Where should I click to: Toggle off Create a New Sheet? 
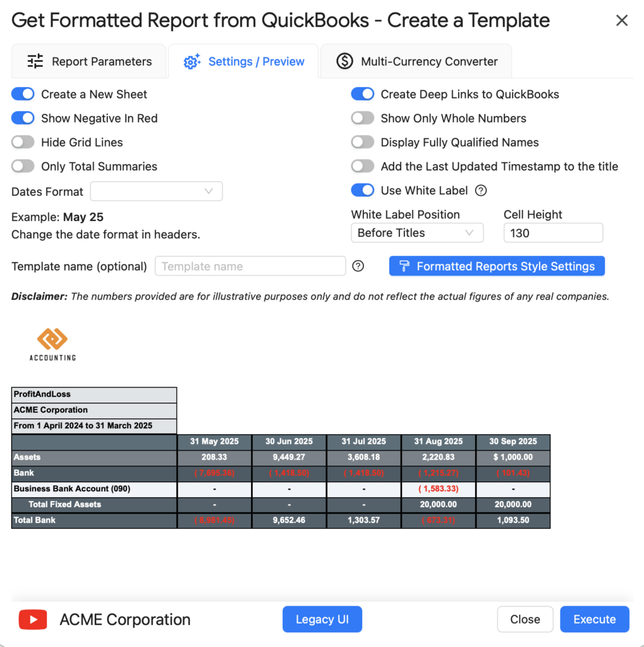tap(23, 94)
